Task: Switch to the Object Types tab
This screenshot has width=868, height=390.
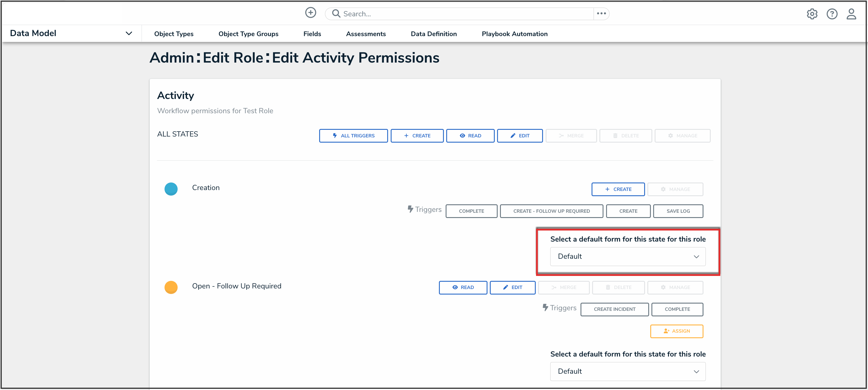Action: pyautogui.click(x=174, y=34)
